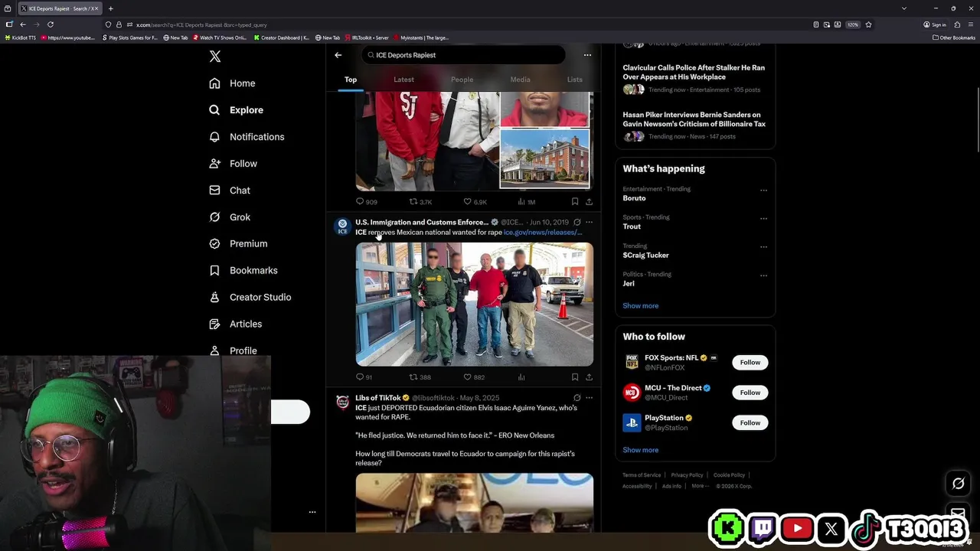Open the Grok icon on the Libs of TikTok post
Viewport: 980px width, 551px height.
[577, 398]
